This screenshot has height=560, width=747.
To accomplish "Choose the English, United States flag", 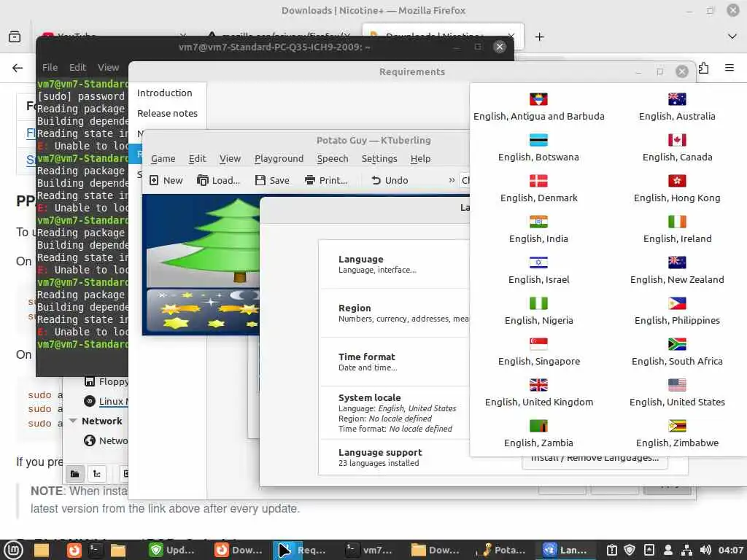I will click(677, 385).
